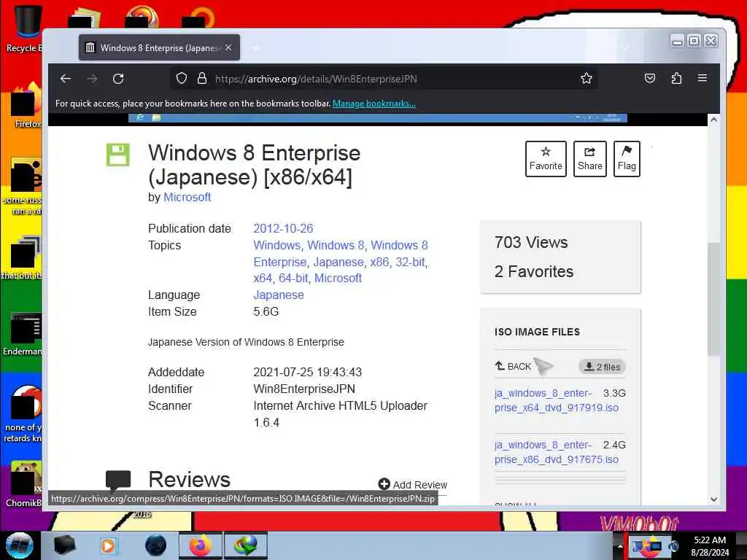Open the 64-bit topic link
Viewport: 747px width, 560px height.
click(293, 278)
